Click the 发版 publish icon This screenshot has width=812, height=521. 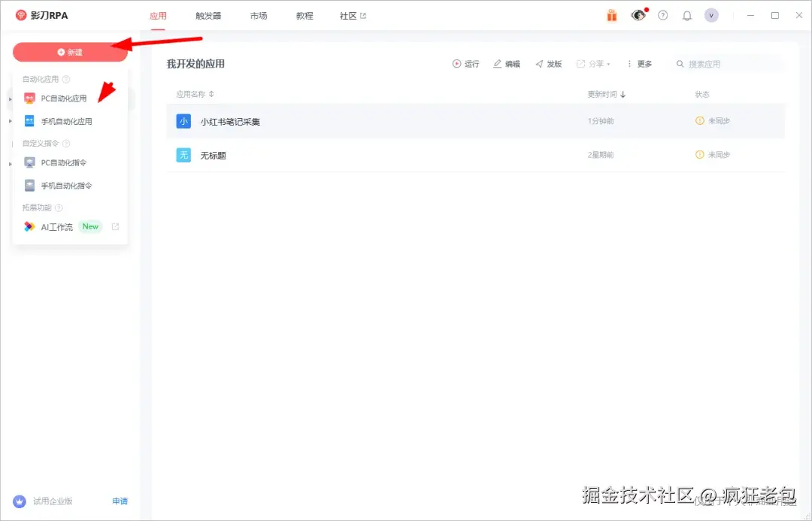pyautogui.click(x=548, y=64)
